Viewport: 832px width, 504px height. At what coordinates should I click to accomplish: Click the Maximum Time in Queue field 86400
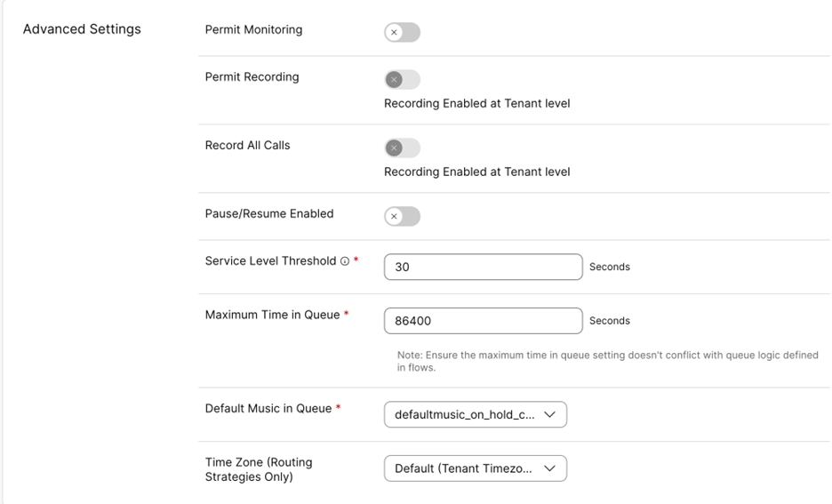point(484,321)
